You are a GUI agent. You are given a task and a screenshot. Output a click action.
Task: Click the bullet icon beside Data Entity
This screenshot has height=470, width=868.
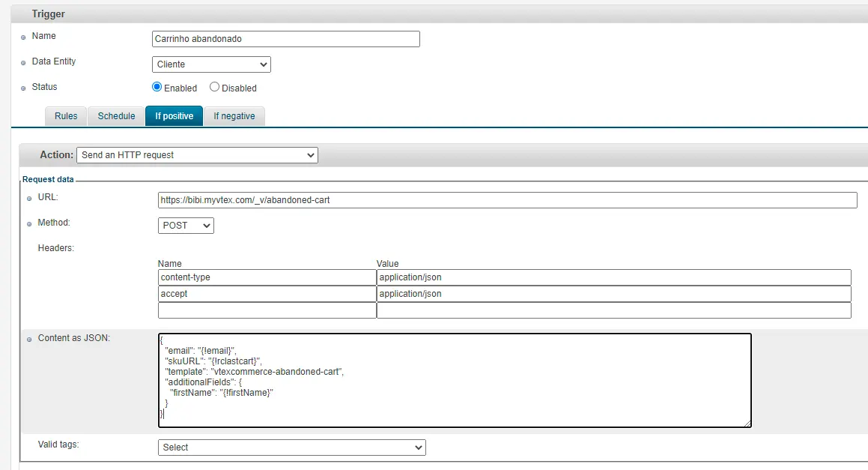[23, 63]
